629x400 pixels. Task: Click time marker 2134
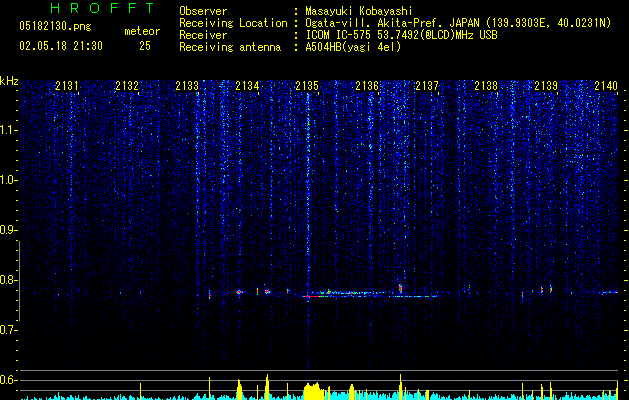[x=247, y=86]
